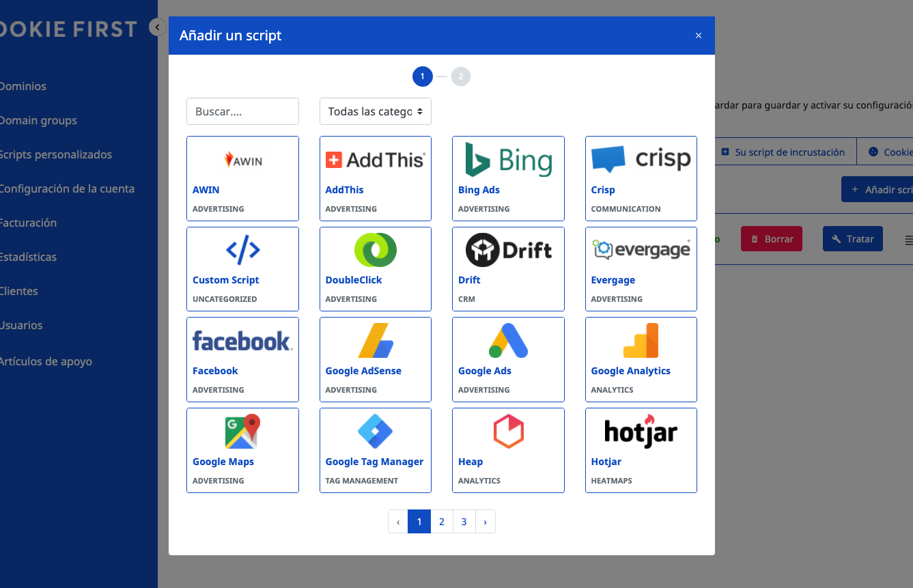Click the Hotjar title link
The height and width of the screenshot is (588, 913).
tap(606, 462)
